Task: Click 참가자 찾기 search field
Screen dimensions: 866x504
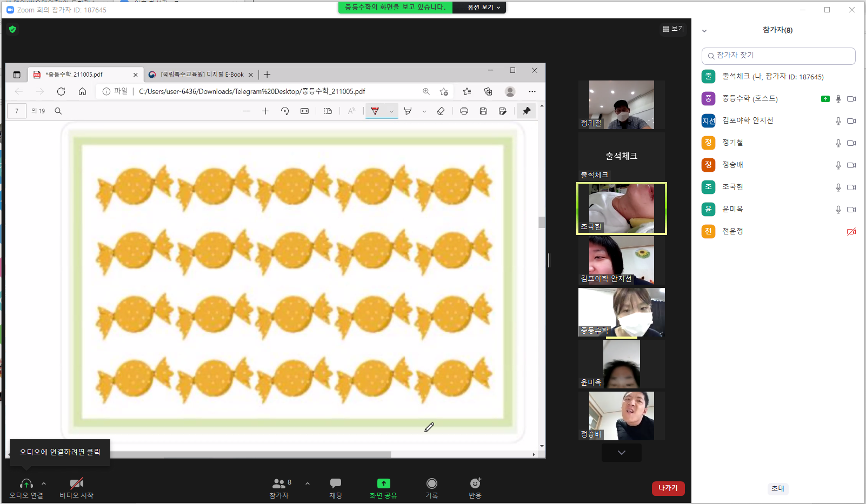Action: pyautogui.click(x=778, y=56)
